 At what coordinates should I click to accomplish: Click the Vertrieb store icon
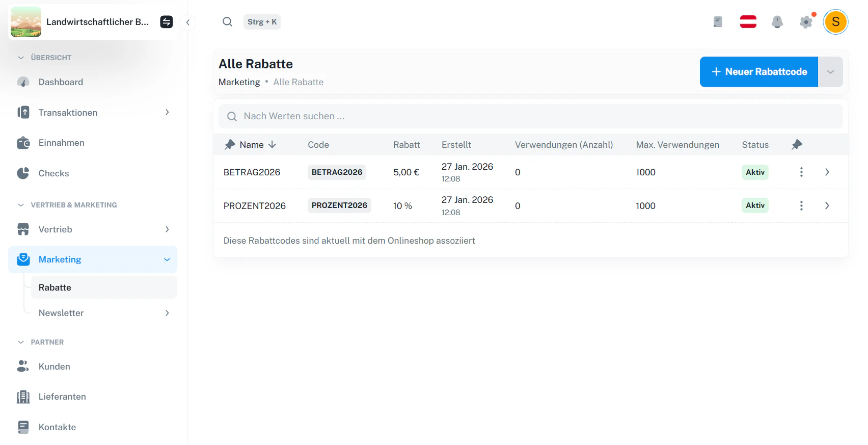tap(23, 229)
